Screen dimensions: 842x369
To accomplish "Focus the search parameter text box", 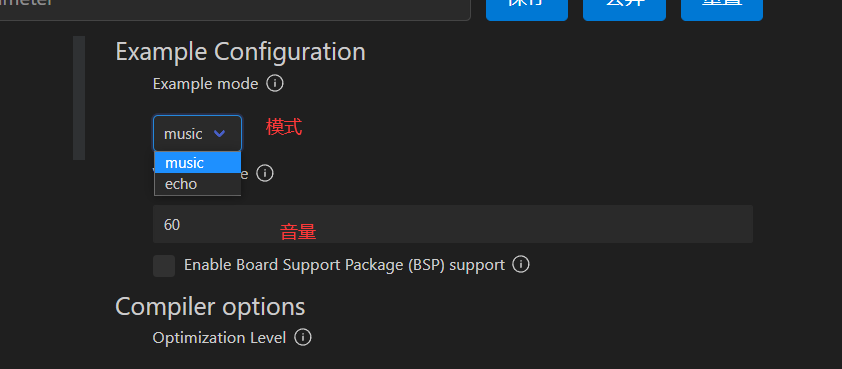I will [x=234, y=8].
